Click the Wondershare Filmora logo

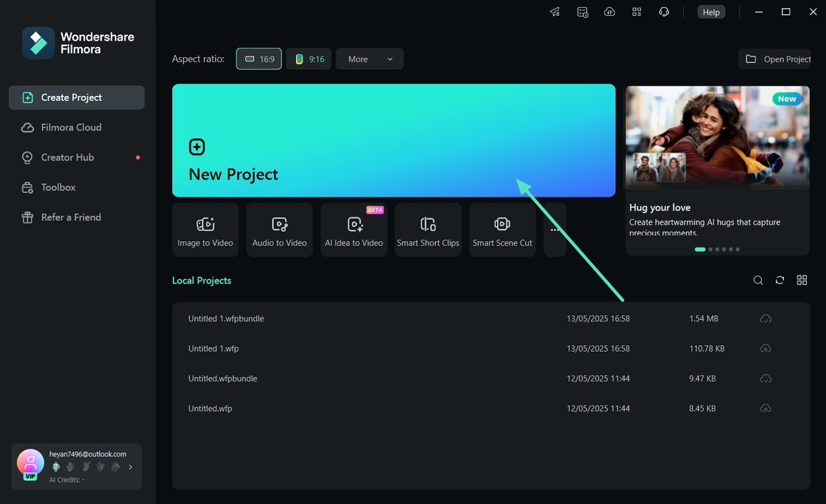click(78, 43)
